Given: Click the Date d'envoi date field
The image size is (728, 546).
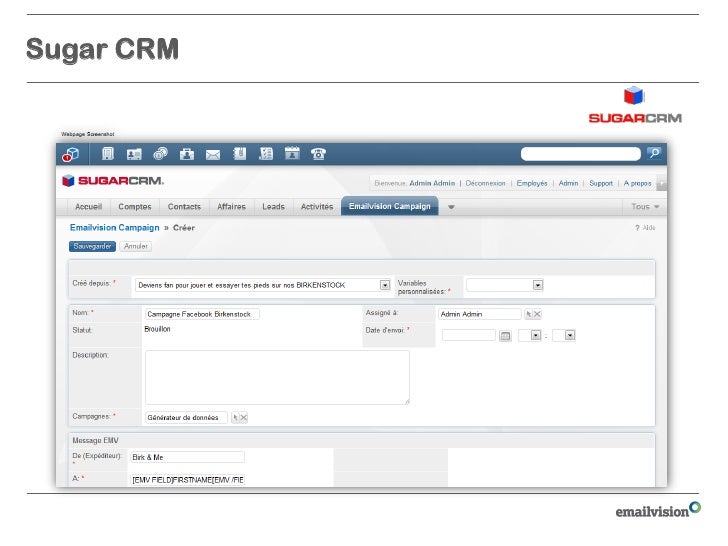Looking at the screenshot, I should 468,335.
